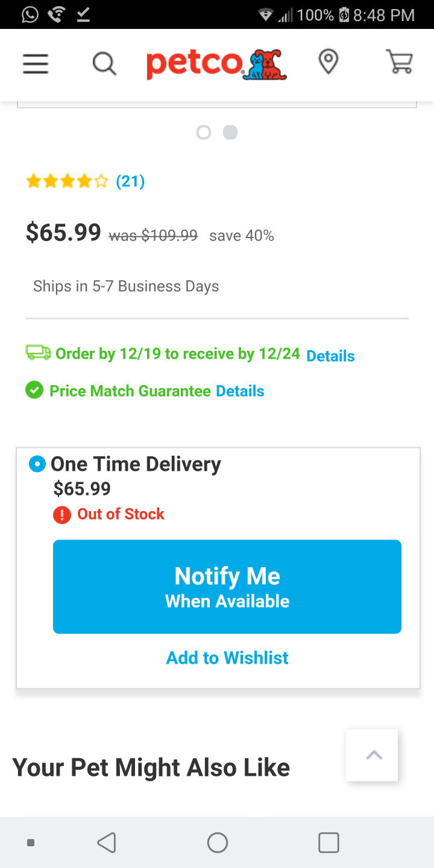Select the One Time Delivery radio option
Viewport: 434px width, 868px height.
click(37, 464)
